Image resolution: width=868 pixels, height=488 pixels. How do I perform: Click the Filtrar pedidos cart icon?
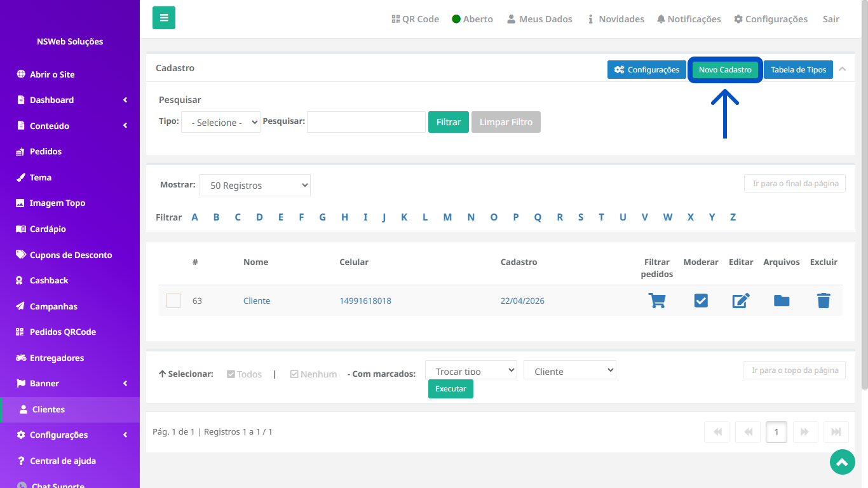tap(657, 301)
